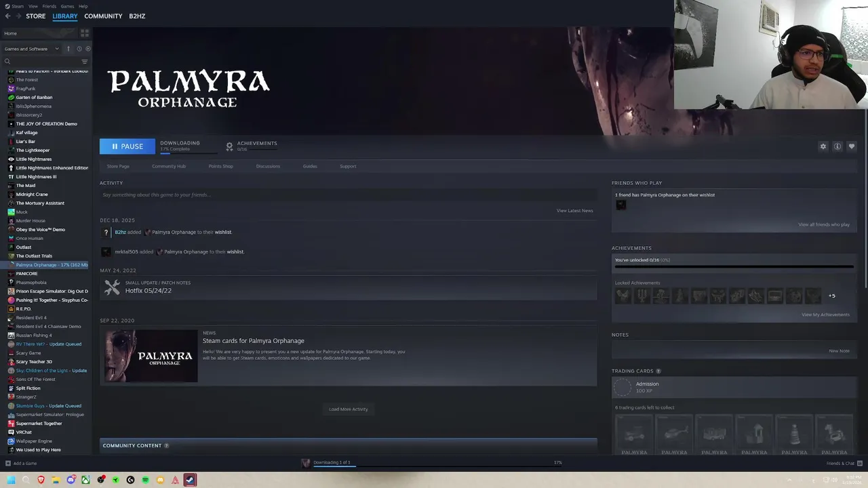Switch to the STORE tab
The height and width of the screenshot is (488, 868).
pyautogui.click(x=36, y=16)
